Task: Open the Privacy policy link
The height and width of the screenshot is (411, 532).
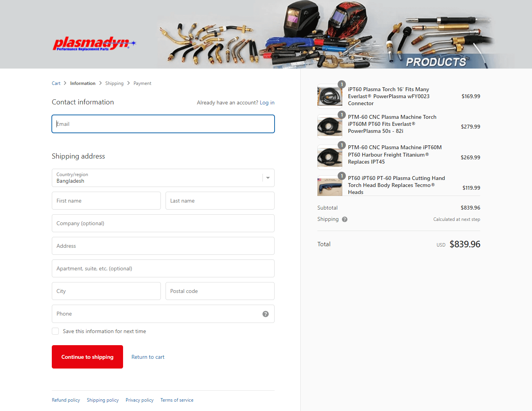Action: coord(139,400)
